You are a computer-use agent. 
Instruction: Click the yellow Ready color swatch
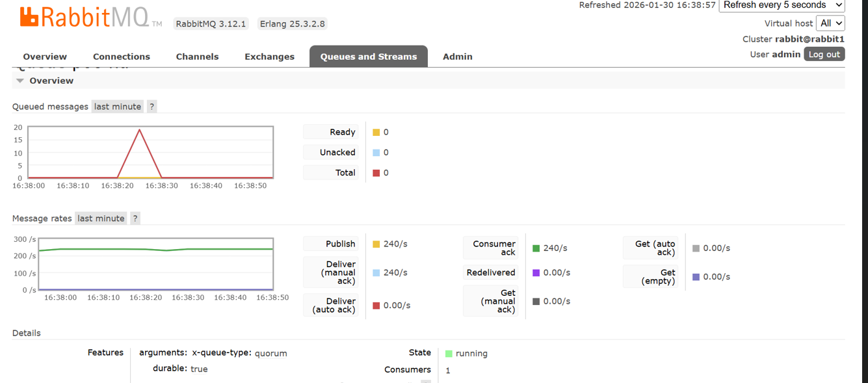pyautogui.click(x=376, y=133)
